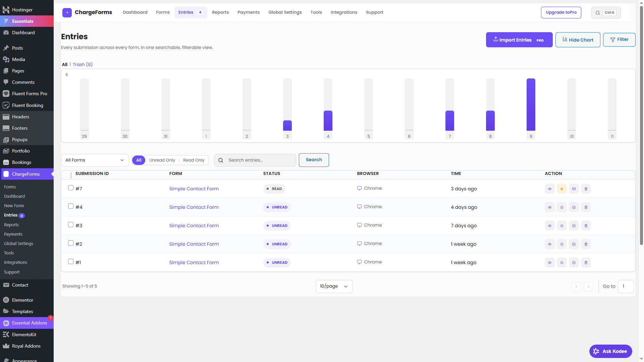Tick the checkbox for entry #7
The height and width of the screenshot is (362, 644).
point(71,188)
